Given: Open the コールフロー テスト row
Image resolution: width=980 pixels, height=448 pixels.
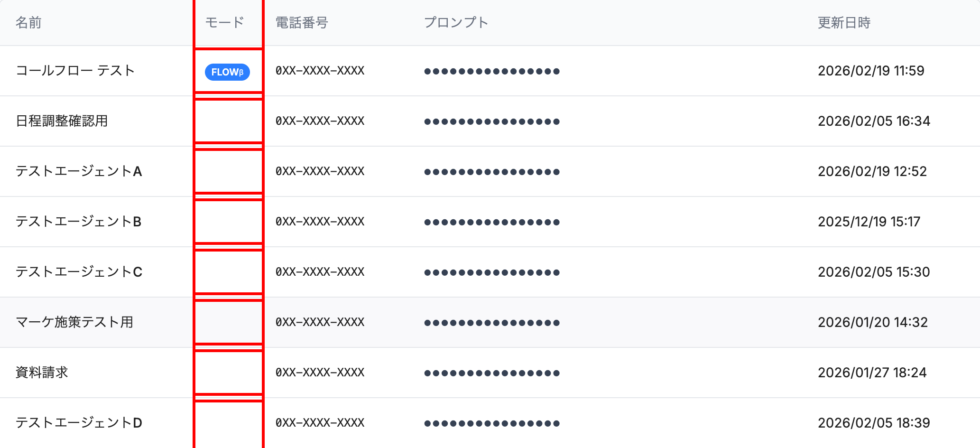Looking at the screenshot, I should tap(490, 71).
